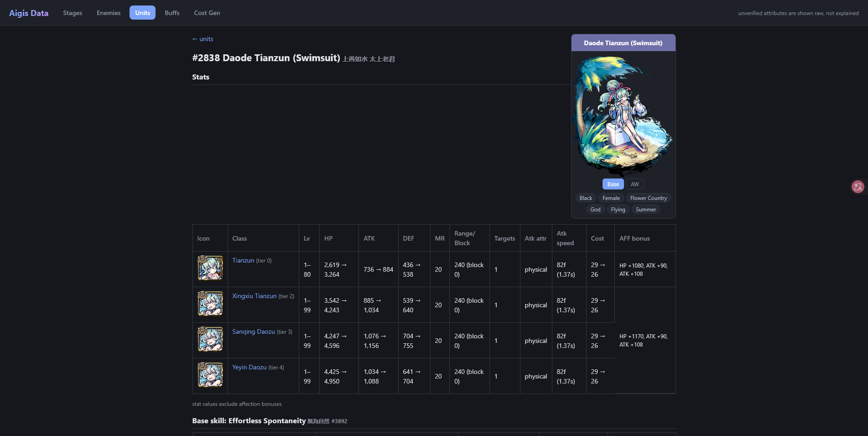868x436 pixels.
Task: Click the Flying tag
Action: click(x=618, y=210)
